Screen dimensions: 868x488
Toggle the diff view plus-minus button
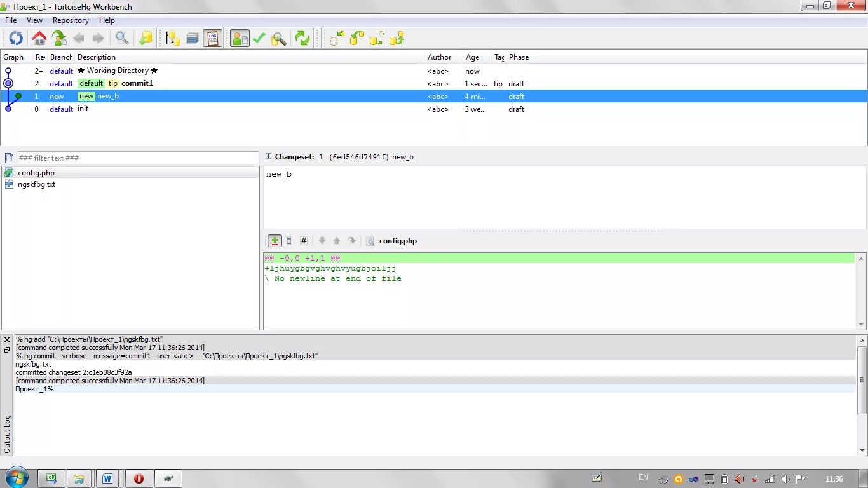(275, 241)
